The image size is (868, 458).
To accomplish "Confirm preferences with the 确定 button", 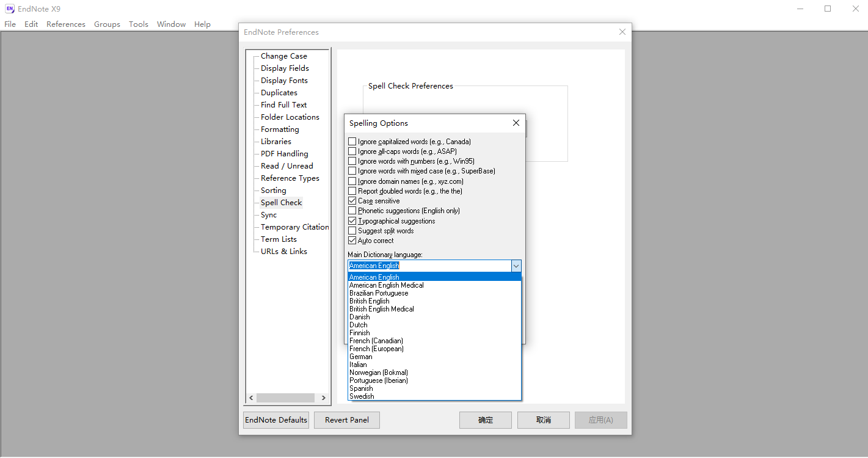I will click(486, 420).
